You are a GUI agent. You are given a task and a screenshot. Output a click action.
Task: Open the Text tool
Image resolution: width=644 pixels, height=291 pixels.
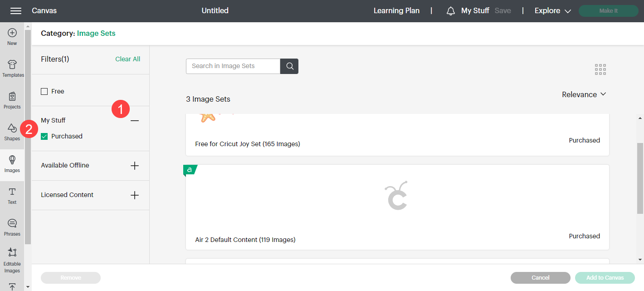pyautogui.click(x=12, y=195)
